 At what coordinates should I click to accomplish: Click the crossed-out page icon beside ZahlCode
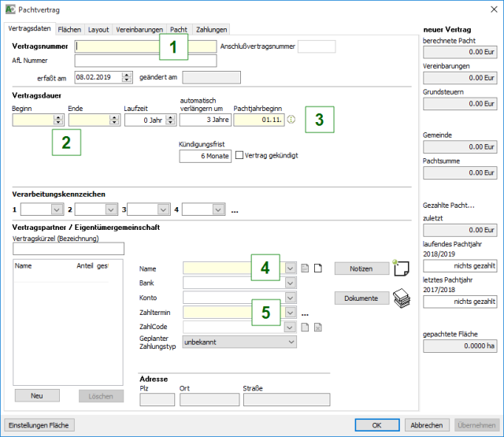pyautogui.click(x=318, y=327)
